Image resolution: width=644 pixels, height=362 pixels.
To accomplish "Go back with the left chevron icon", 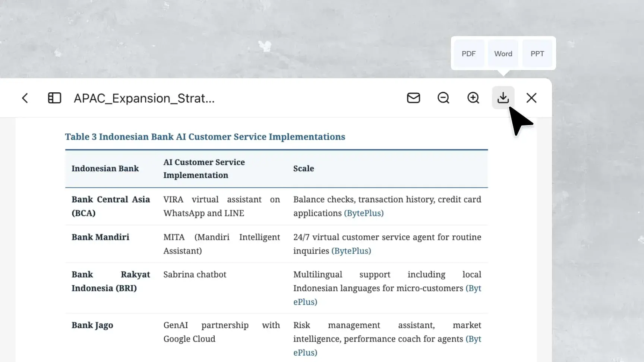I will (x=25, y=98).
